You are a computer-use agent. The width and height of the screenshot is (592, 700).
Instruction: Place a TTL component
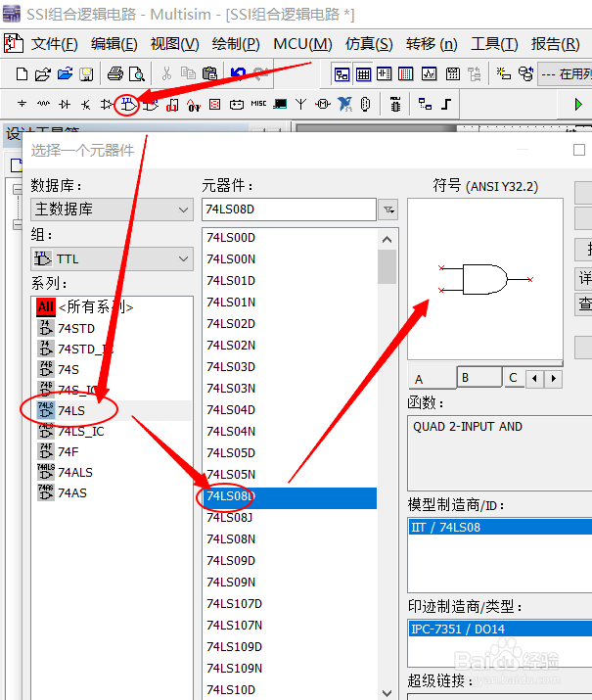tap(128, 105)
